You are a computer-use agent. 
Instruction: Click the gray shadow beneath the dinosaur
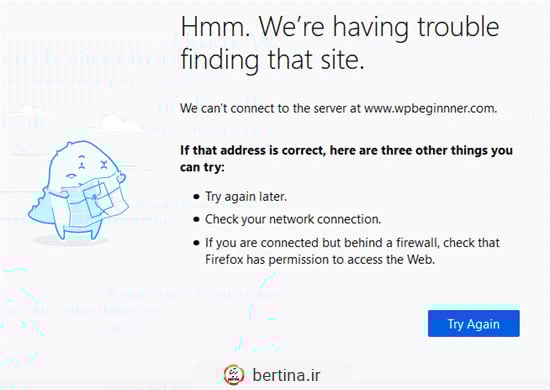[x=70, y=241]
